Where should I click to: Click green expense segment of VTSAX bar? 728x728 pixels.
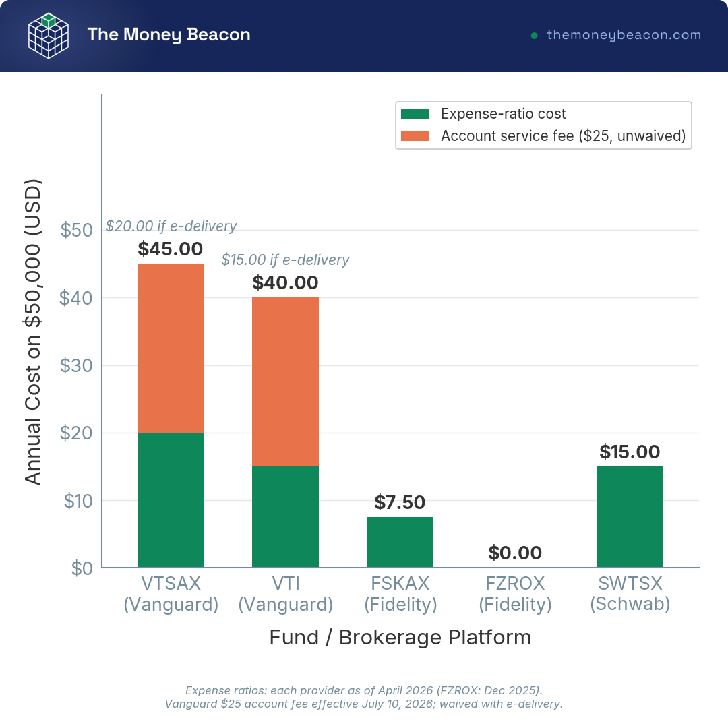[x=171, y=500]
